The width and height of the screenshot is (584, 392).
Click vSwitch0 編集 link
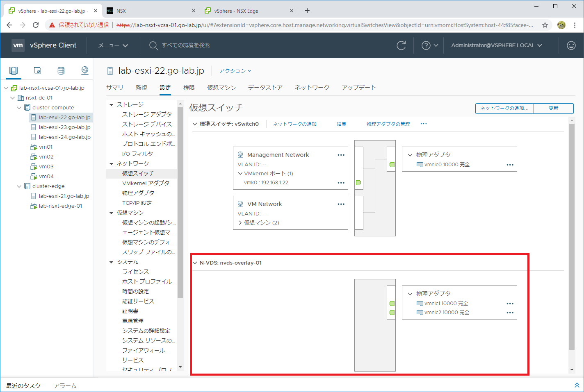[342, 124]
